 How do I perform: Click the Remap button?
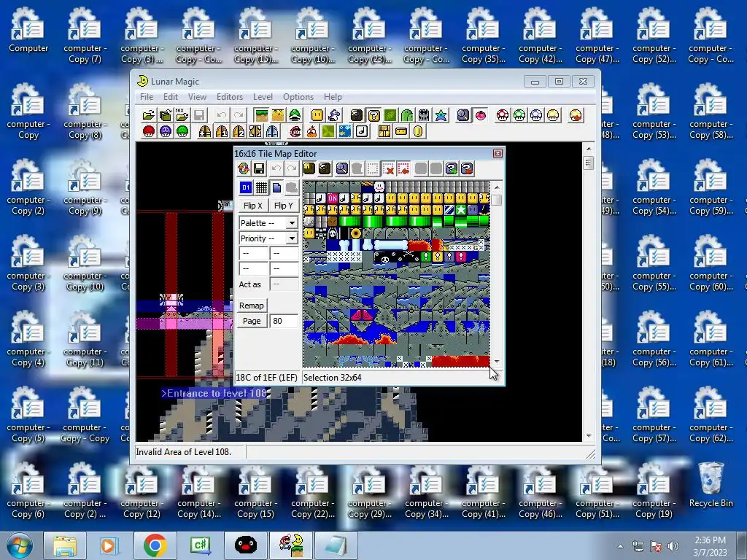pos(252,306)
